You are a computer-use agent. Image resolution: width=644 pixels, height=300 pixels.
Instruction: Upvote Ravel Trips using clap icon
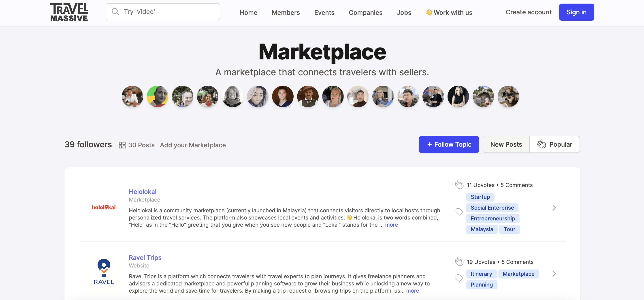coord(459,262)
